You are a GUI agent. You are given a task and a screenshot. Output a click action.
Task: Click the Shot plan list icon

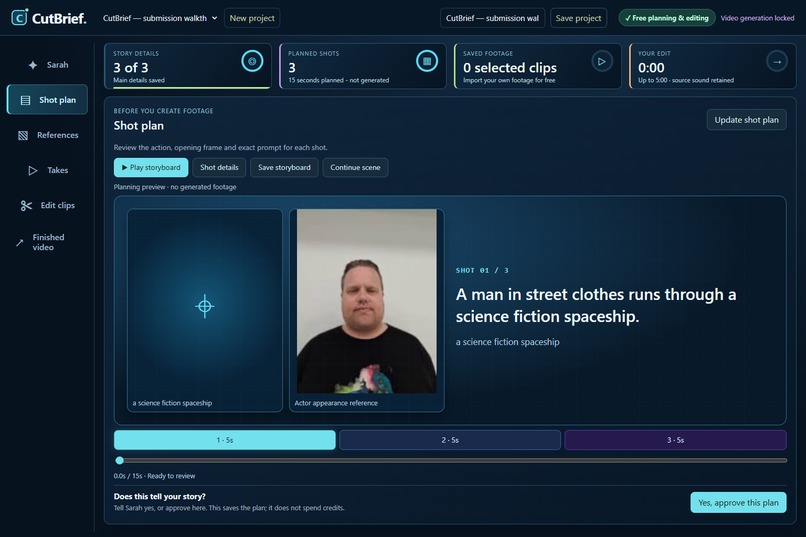click(x=25, y=100)
